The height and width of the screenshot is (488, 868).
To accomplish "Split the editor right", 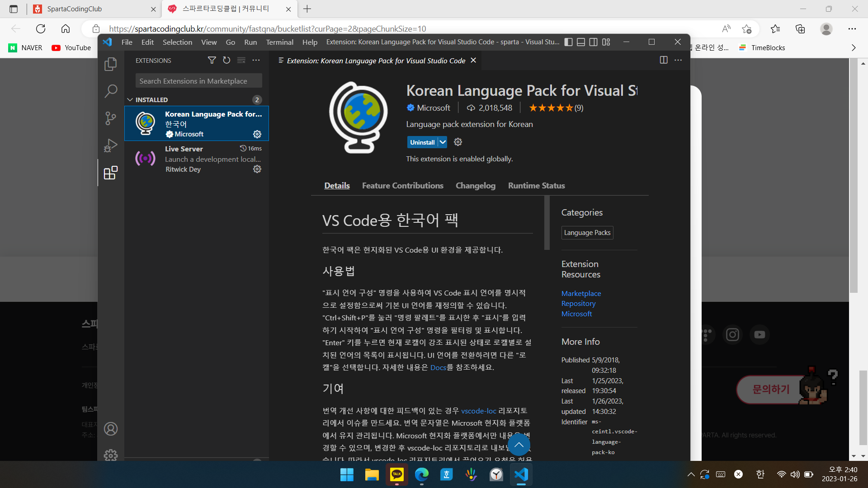I will (x=664, y=60).
